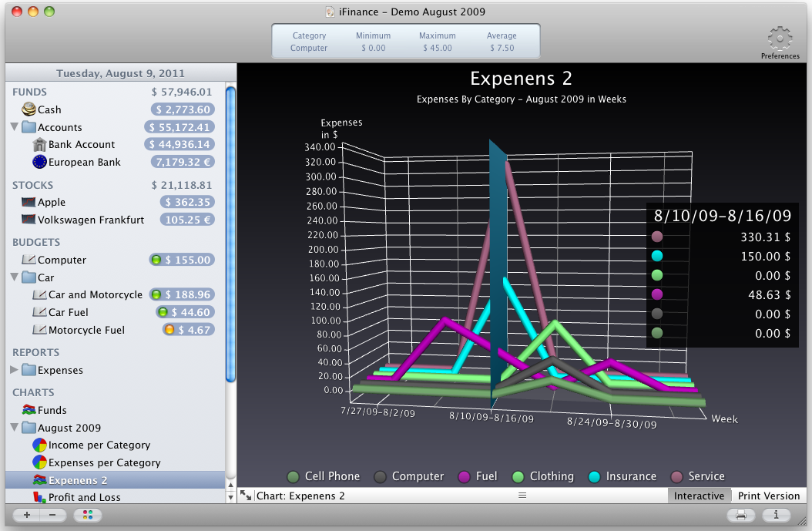Select the Bank Account in Funds
Screen dimensions: 812x531
pyautogui.click(x=82, y=144)
